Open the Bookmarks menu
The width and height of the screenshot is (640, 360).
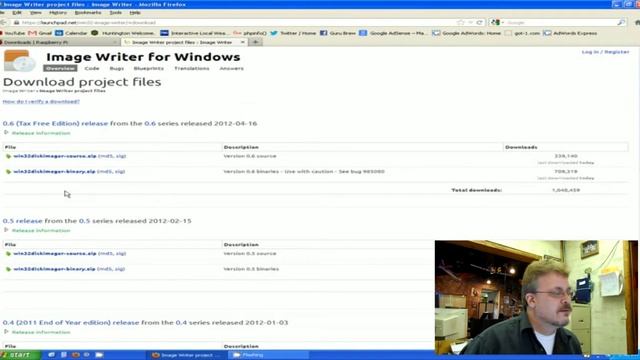point(88,13)
